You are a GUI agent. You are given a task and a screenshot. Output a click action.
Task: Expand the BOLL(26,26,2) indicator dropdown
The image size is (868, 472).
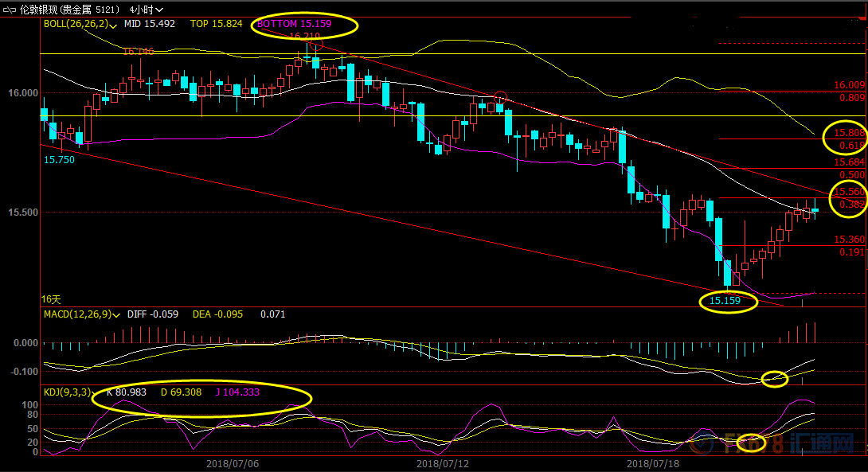click(x=115, y=25)
